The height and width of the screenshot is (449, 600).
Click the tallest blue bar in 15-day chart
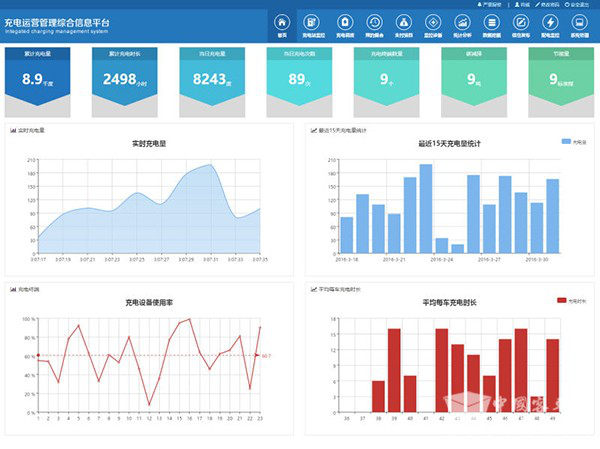(425, 207)
